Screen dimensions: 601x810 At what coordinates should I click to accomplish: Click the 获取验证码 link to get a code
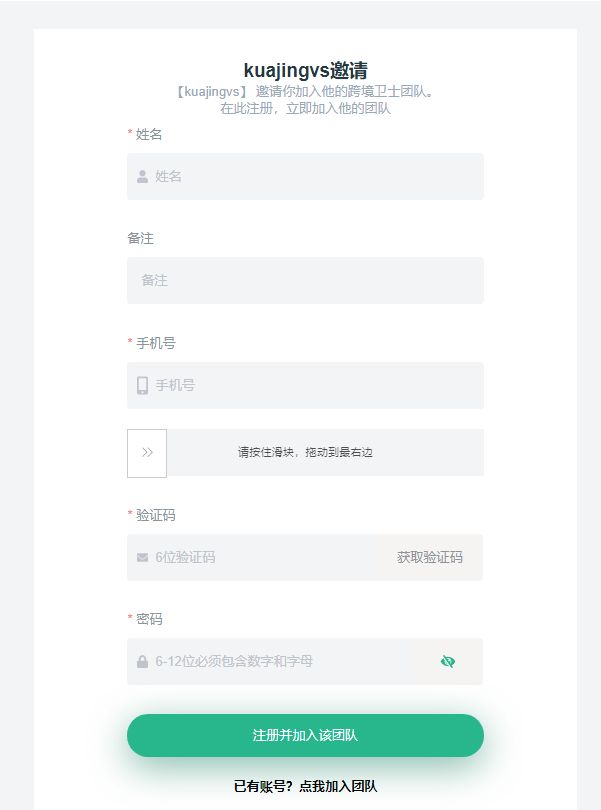pos(430,556)
